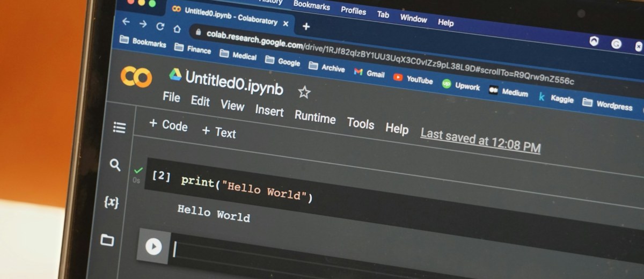Screen dimensions: 644x279
Task: Click the Google Drive icon beside title
Action: 175,74
